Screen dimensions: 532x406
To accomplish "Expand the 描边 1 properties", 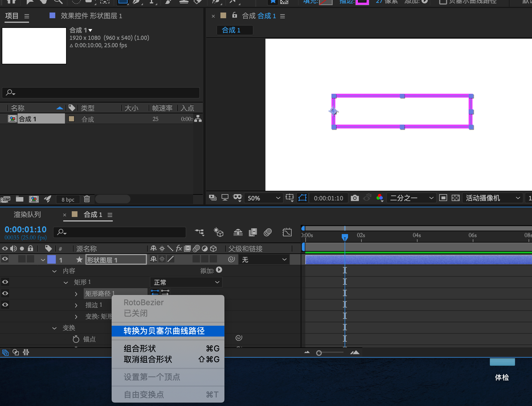I will [x=76, y=305].
